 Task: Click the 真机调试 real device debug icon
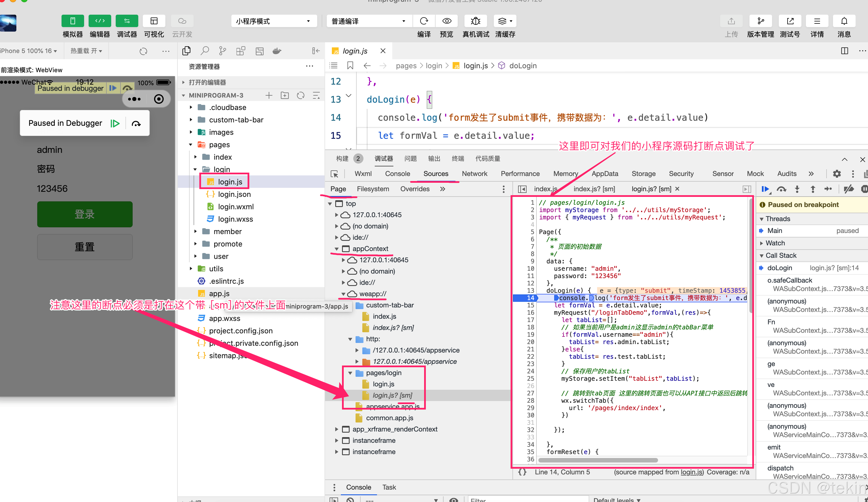click(x=476, y=21)
